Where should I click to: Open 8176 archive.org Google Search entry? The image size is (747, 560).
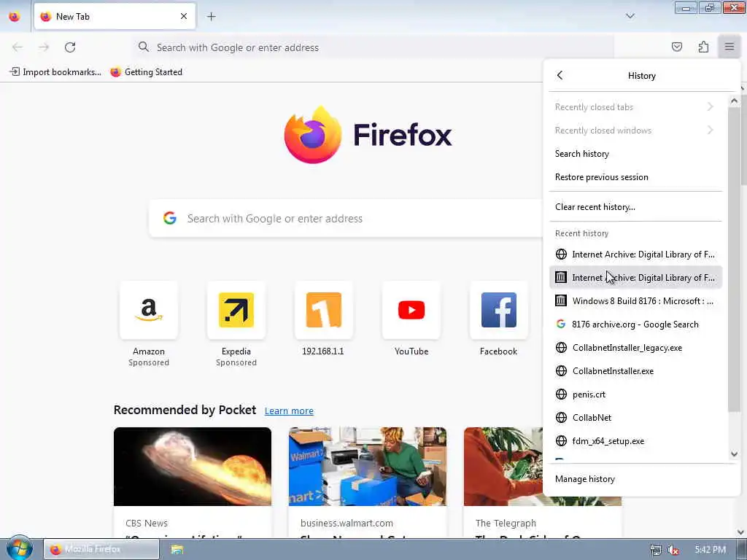635,324
